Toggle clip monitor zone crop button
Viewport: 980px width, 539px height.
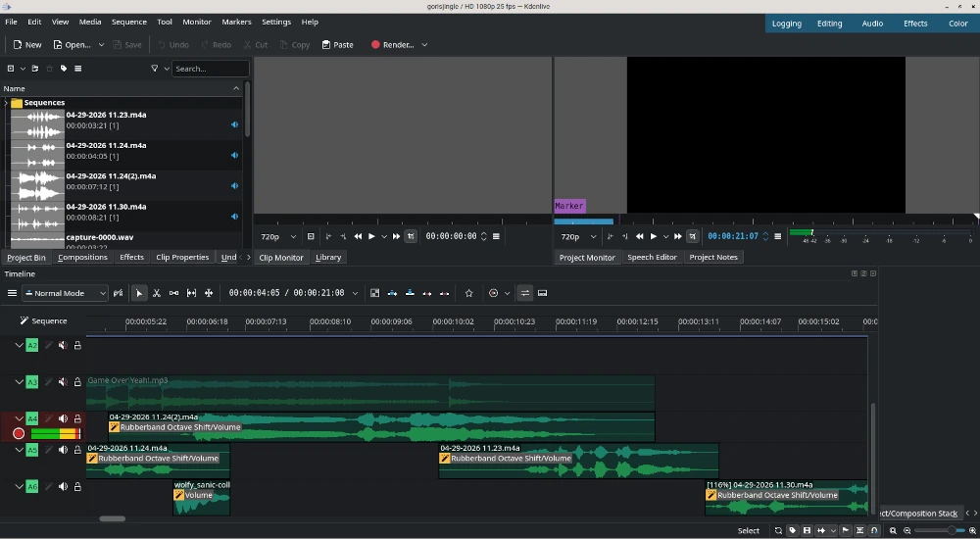(x=411, y=236)
